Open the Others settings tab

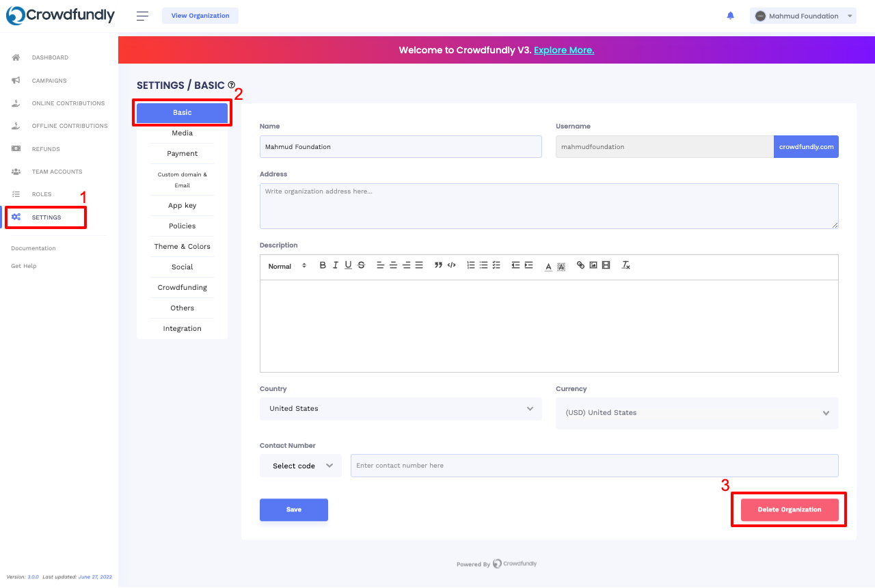coord(182,308)
